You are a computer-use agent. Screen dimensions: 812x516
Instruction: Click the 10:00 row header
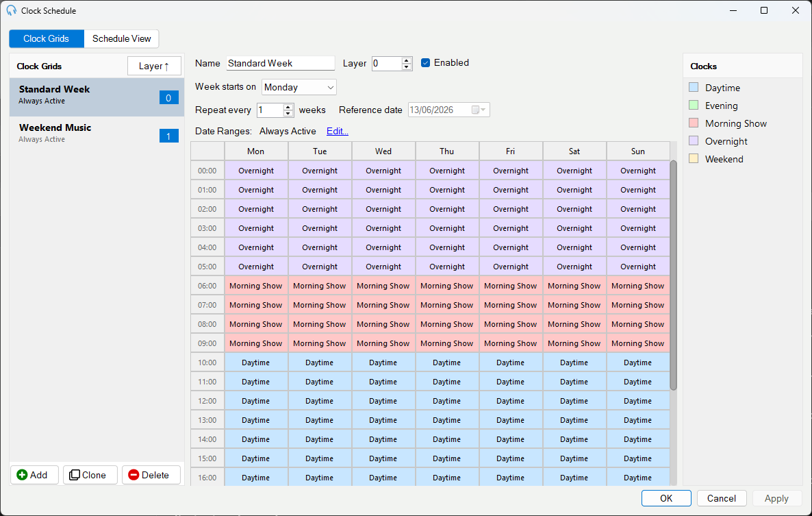pos(207,363)
